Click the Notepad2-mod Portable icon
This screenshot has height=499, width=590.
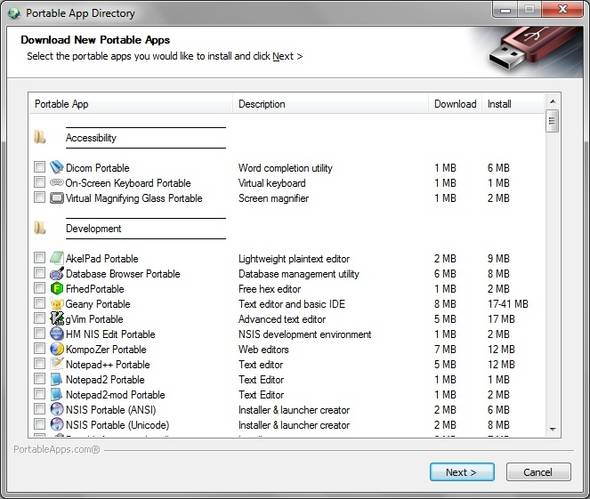[x=57, y=394]
